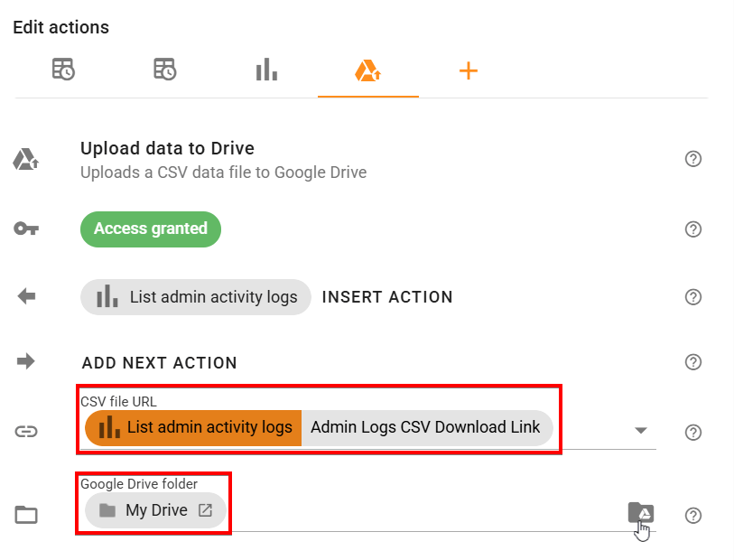The width and height of the screenshot is (734, 560).
Task: Click the Admin Logs CSV Download Link chip
Action: tap(425, 427)
